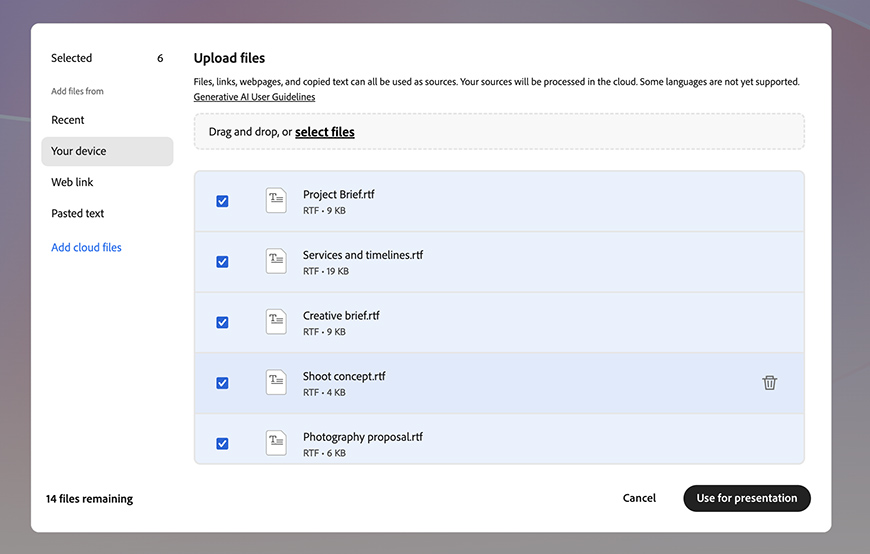Uncheck the Project Brief.rtf checkbox
Viewport: 870px width, 554px height.
click(222, 201)
